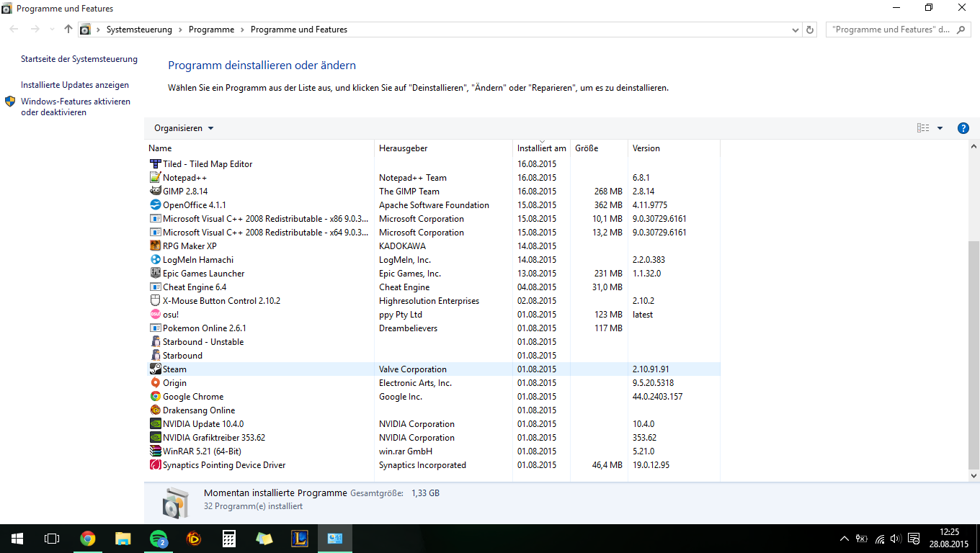The width and height of the screenshot is (980, 553).
Task: Click WinRAR 5.21 icon
Action: [155, 451]
